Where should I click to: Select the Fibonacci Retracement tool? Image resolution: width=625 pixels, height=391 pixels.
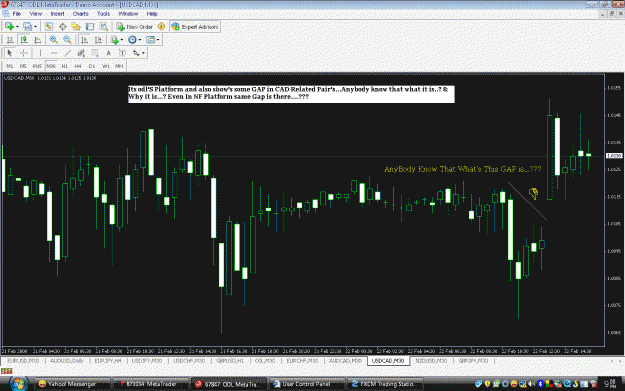pos(95,53)
